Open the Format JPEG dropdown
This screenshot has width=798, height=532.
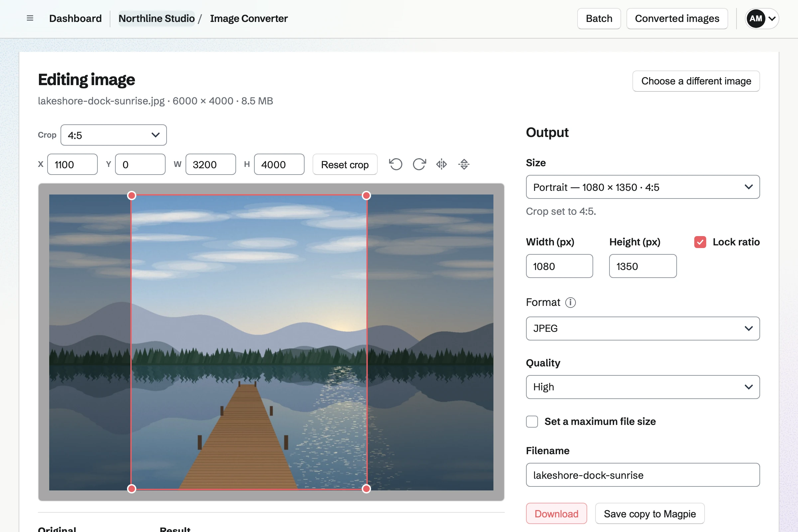tap(643, 329)
